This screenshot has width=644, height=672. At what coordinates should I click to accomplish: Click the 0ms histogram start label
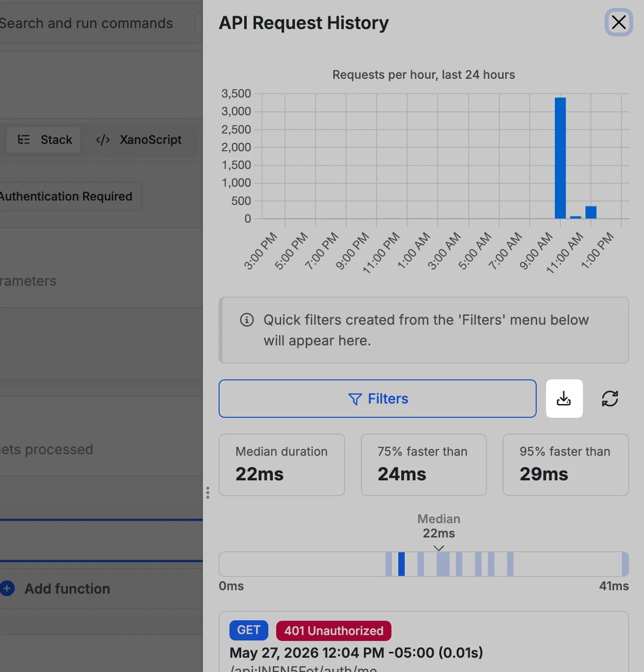coord(231,586)
